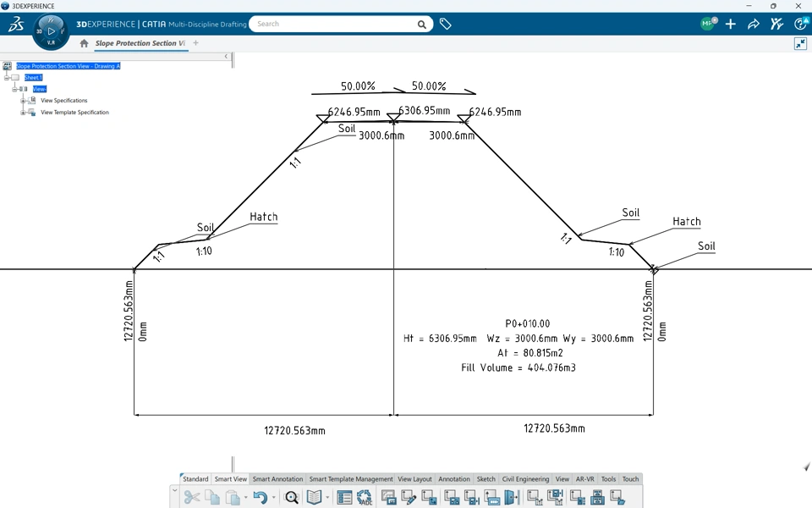This screenshot has height=508, width=812.
Task: Click the Fill Volume = 404.076m3 text
Action: tap(518, 367)
